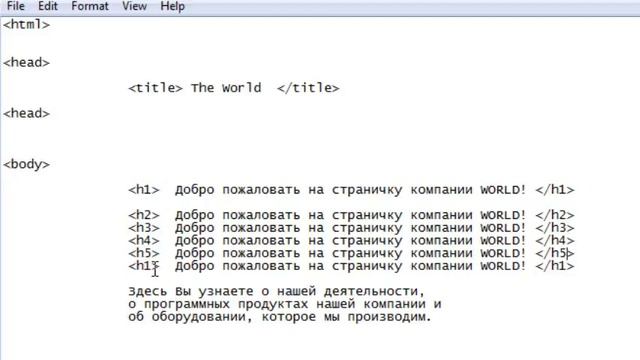This screenshot has width=640, height=360.
Task: Open the Format menu
Action: [x=90, y=7]
